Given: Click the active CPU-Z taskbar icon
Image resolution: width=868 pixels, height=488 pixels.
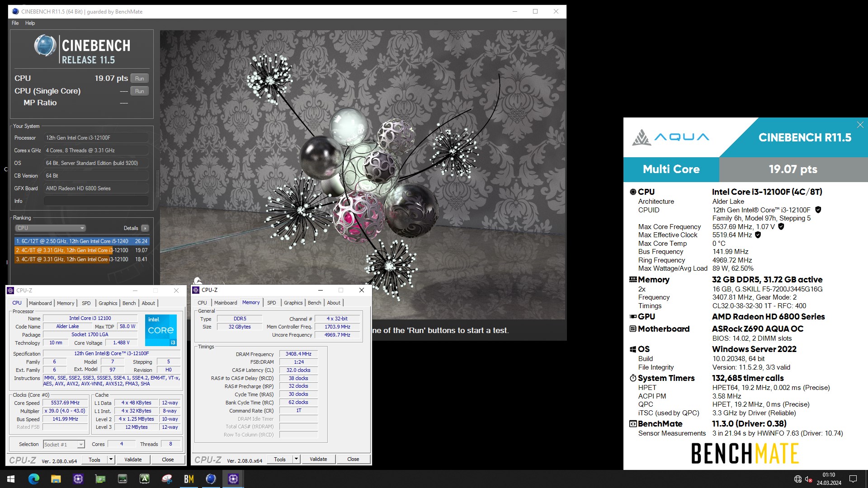Looking at the screenshot, I should click(233, 479).
